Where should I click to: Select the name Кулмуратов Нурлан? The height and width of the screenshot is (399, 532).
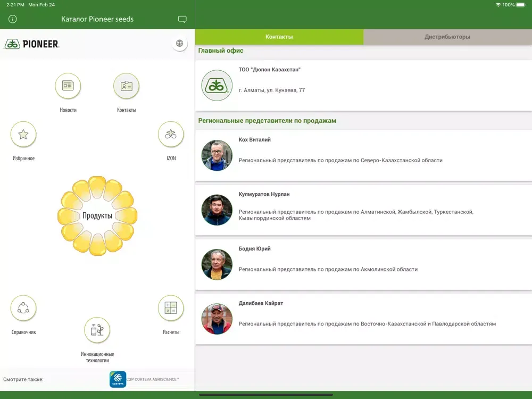[x=264, y=194]
